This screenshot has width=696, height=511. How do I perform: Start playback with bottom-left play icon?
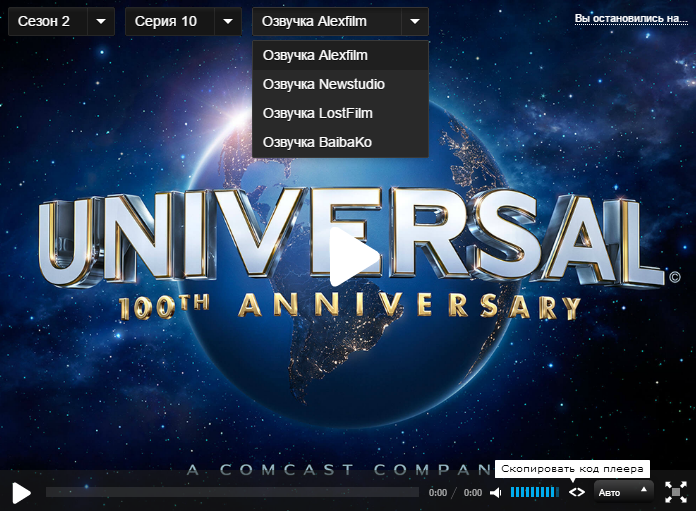pyautogui.click(x=21, y=493)
